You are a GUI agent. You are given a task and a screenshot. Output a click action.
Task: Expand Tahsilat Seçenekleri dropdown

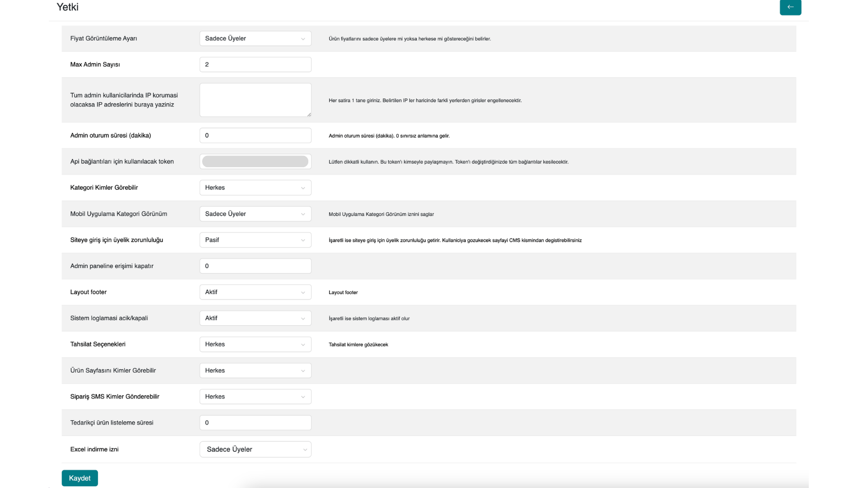pyautogui.click(x=255, y=345)
